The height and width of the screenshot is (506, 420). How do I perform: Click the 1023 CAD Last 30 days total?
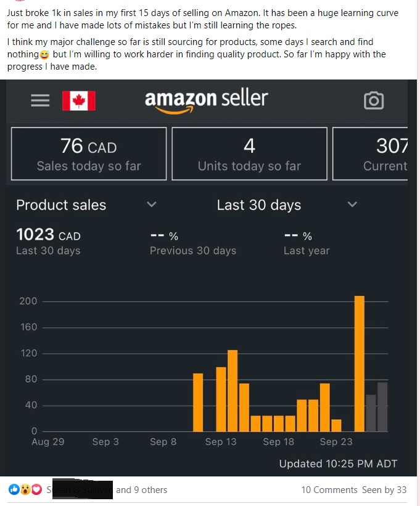pos(48,241)
